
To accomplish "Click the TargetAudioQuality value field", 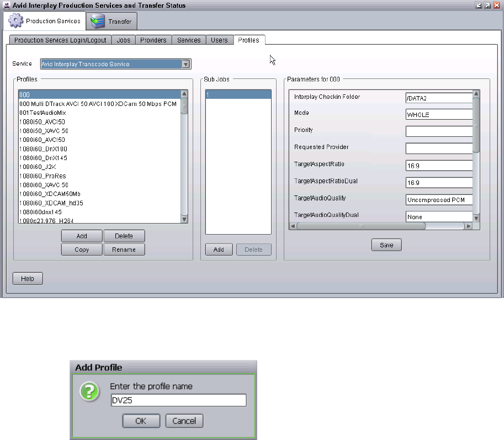I will [439, 200].
